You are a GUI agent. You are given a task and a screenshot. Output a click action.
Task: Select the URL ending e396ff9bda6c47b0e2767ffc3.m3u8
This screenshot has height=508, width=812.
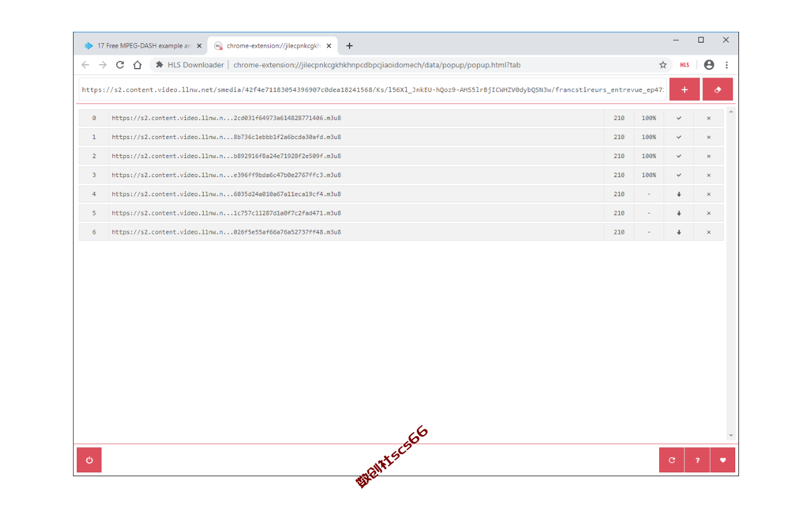[x=226, y=175]
